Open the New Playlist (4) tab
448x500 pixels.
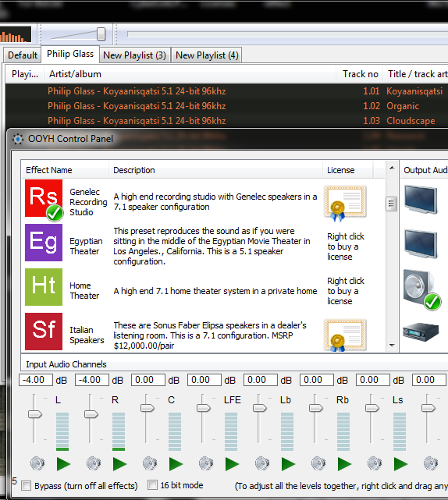click(x=207, y=55)
